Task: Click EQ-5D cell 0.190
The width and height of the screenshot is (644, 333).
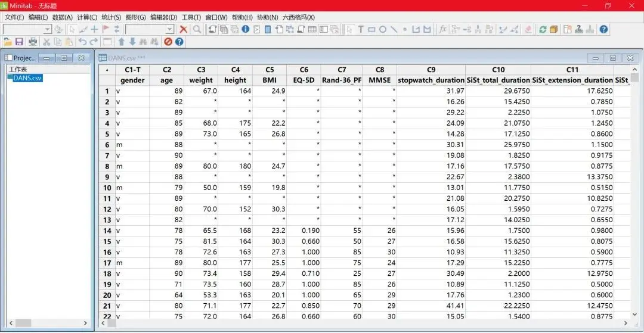Action: pos(304,231)
